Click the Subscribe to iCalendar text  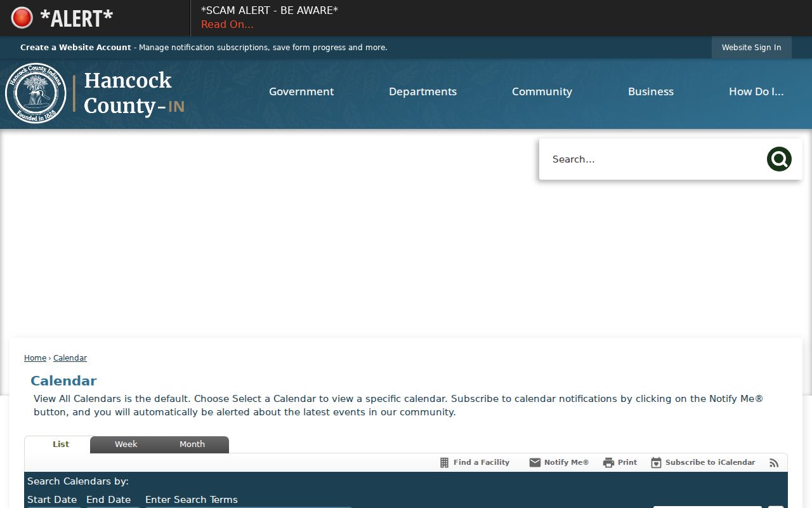(710, 463)
